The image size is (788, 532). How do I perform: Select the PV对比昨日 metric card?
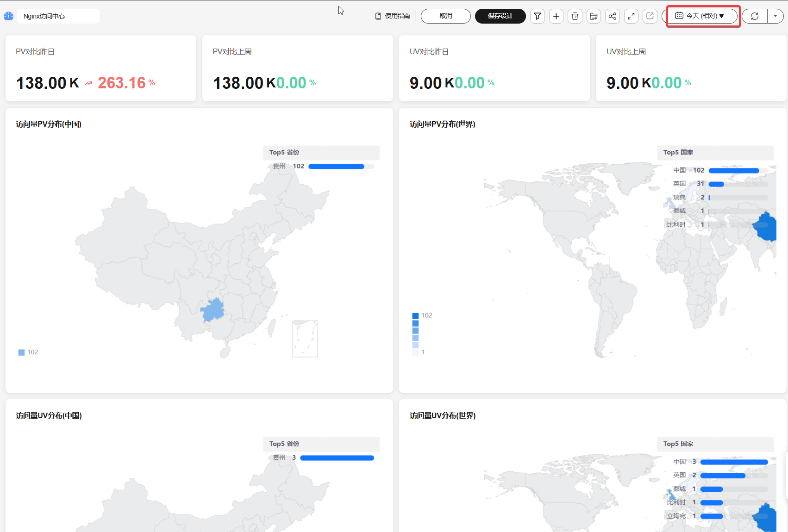coord(100,68)
